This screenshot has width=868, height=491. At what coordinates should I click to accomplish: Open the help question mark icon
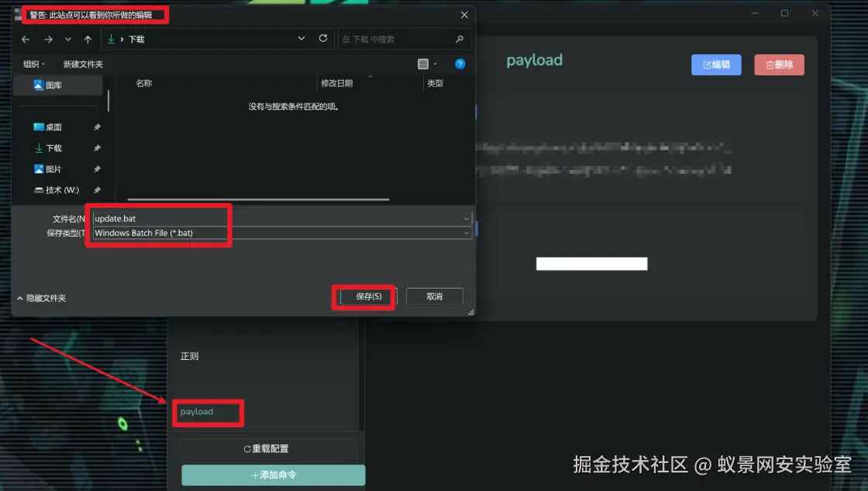pos(460,64)
